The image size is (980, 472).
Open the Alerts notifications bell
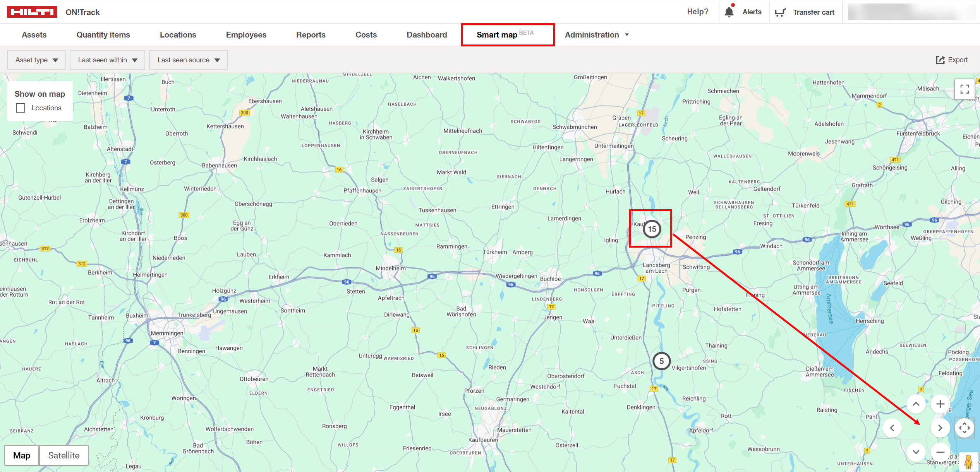743,12
